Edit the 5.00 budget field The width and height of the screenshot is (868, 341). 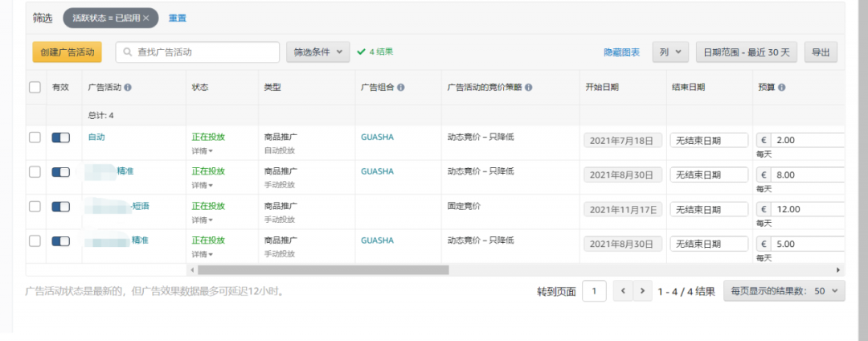click(807, 244)
